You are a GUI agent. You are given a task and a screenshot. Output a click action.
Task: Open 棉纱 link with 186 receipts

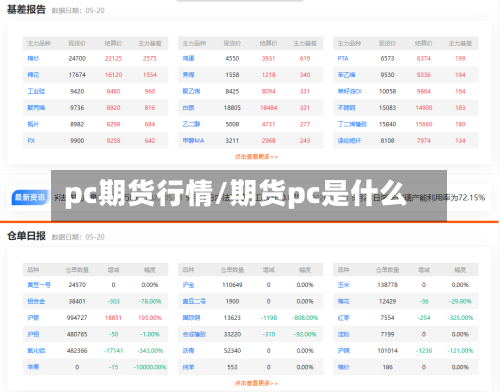click(x=343, y=367)
